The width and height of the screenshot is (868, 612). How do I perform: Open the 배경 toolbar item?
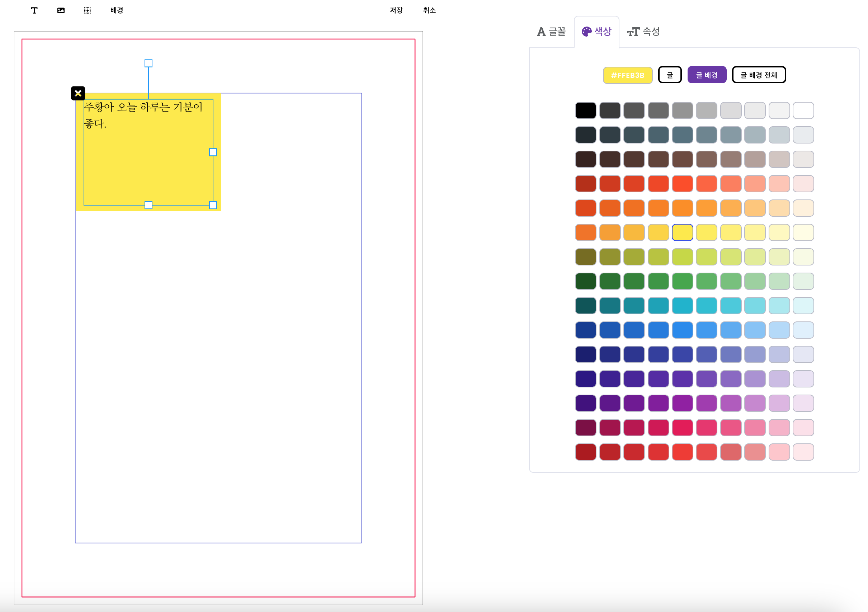pyautogui.click(x=117, y=10)
